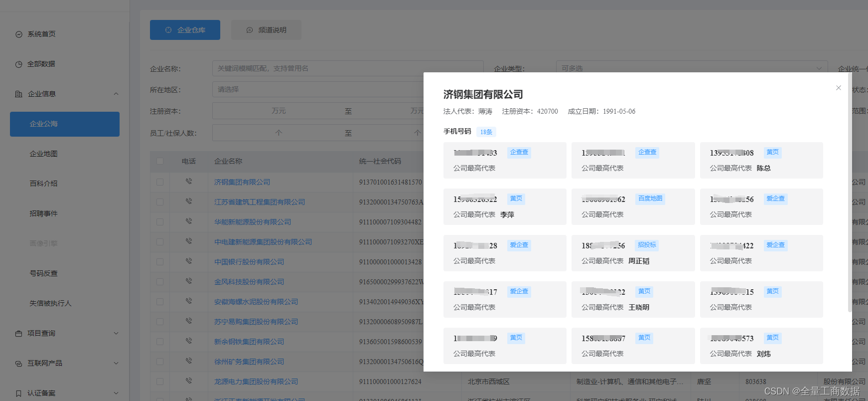
Task: Check the box for 新余钢铁集团有限公司 row
Action: pyautogui.click(x=160, y=342)
